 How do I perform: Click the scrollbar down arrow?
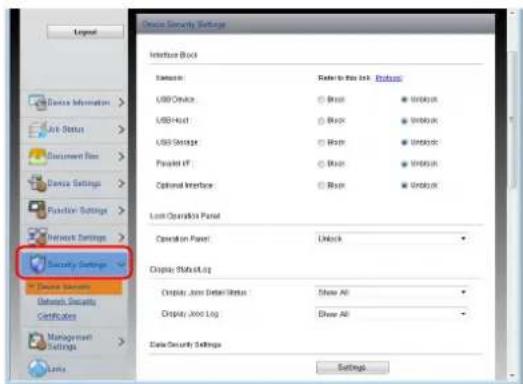click(512, 375)
